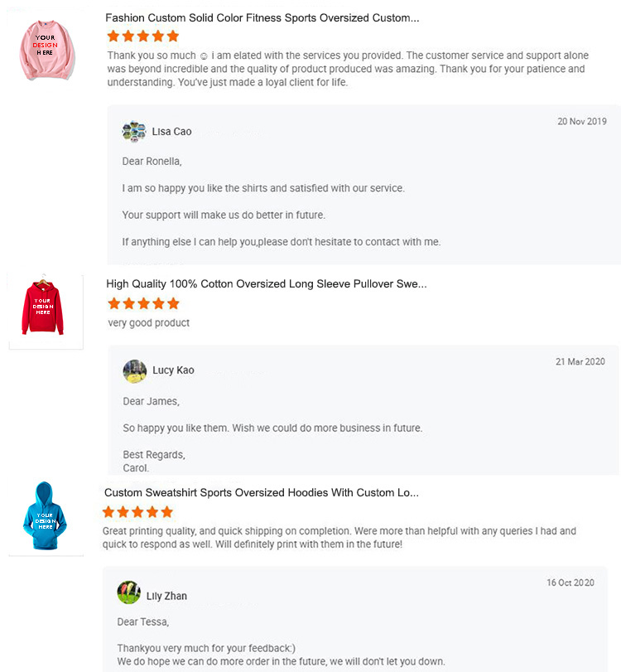Open the High Quality 100% Cotton Oversized product link

tap(266, 284)
